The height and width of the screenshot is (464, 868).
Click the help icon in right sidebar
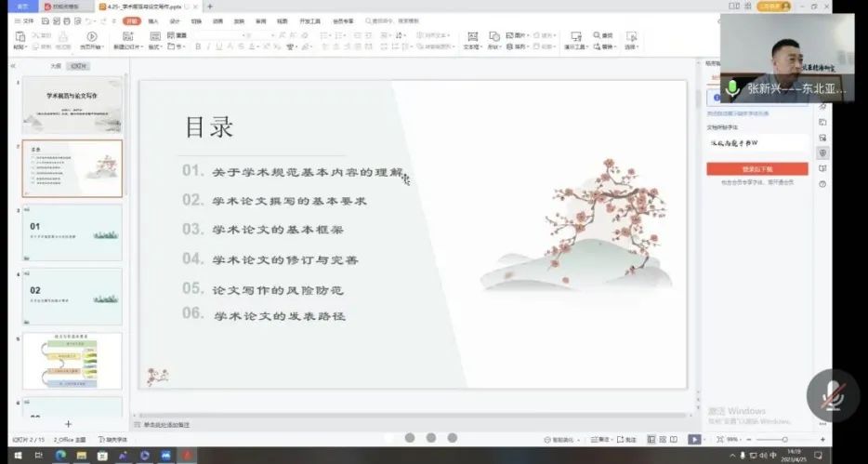coord(822,184)
